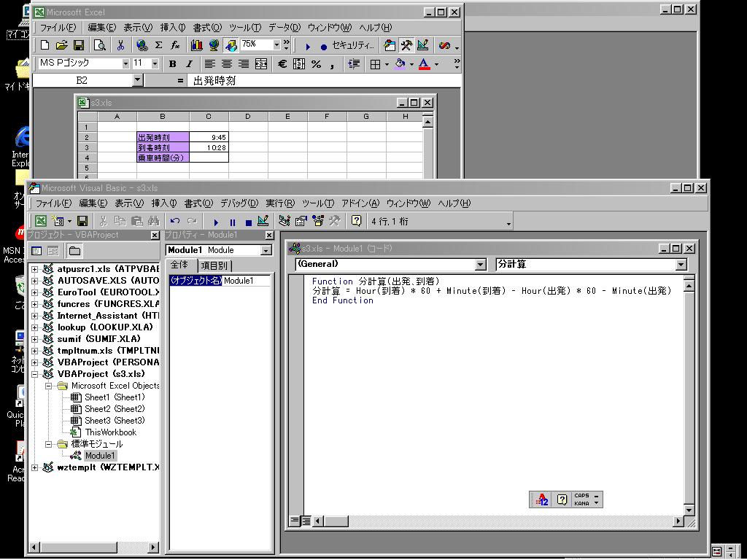747x560 pixels.
Task: Click the New workbook icon in Excel toolbar
Action: pyautogui.click(x=44, y=45)
